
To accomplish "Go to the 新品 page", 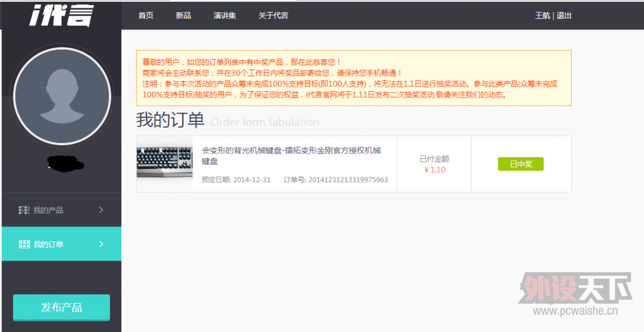I will pos(183,16).
